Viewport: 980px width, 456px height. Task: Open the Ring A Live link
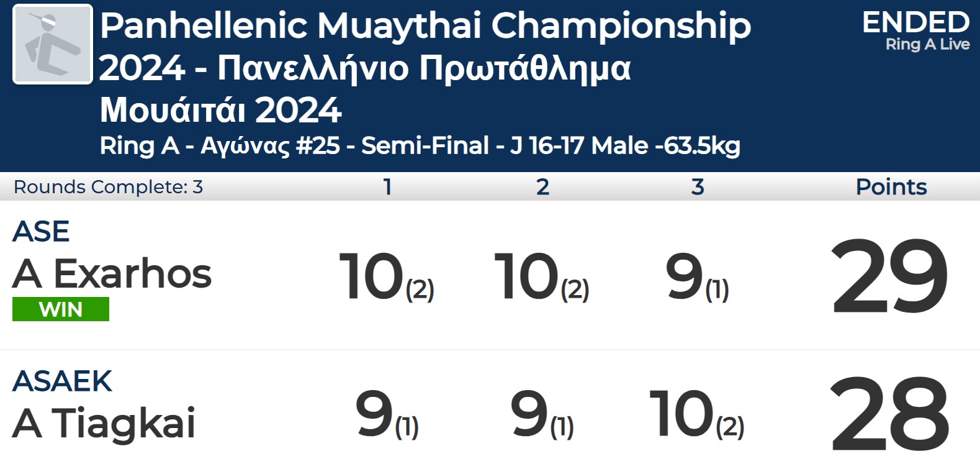click(927, 44)
